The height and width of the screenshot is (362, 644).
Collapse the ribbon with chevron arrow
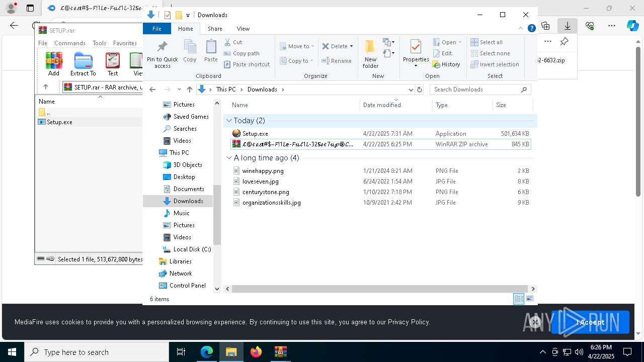[521, 28]
